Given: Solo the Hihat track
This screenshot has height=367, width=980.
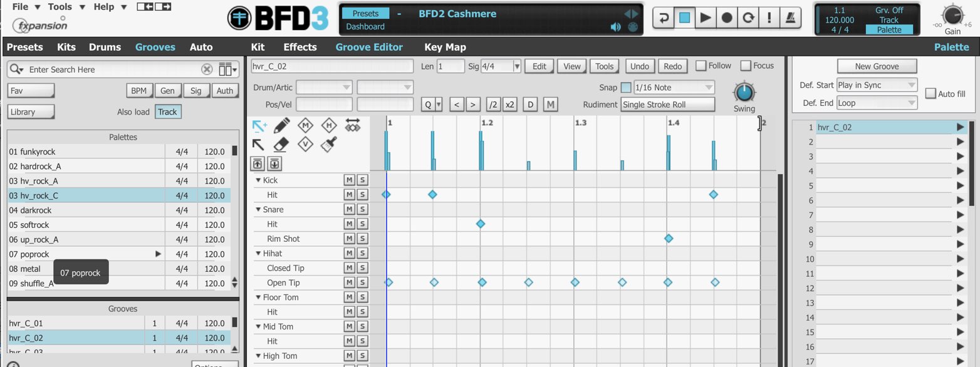Looking at the screenshot, I should coord(362,253).
